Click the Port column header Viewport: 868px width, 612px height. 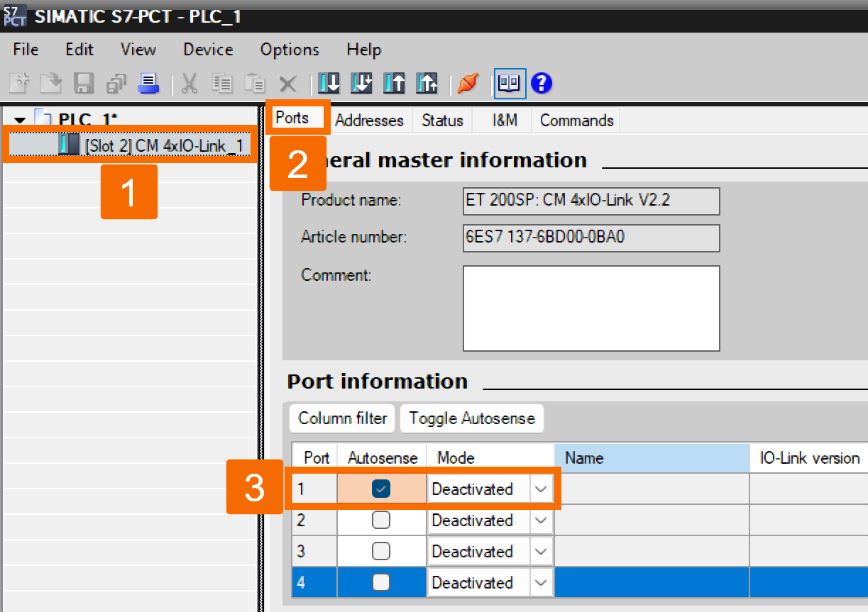pyautogui.click(x=315, y=458)
